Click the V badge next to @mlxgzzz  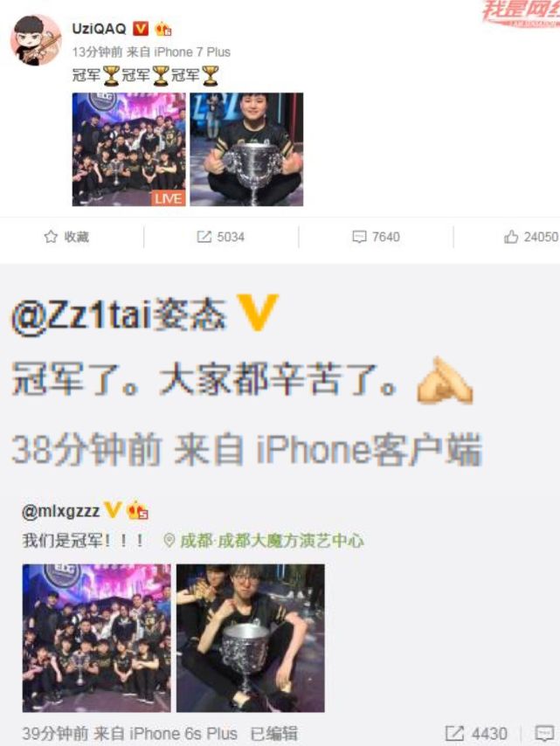[x=113, y=510]
